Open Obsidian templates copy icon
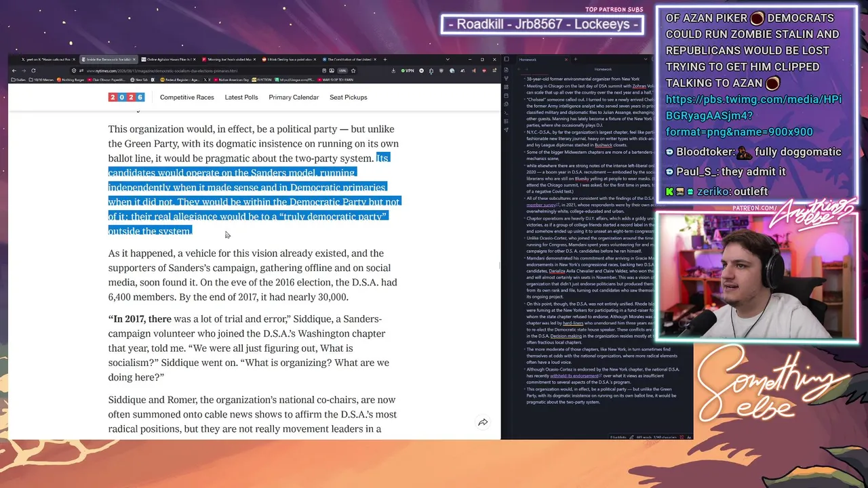 point(506,104)
